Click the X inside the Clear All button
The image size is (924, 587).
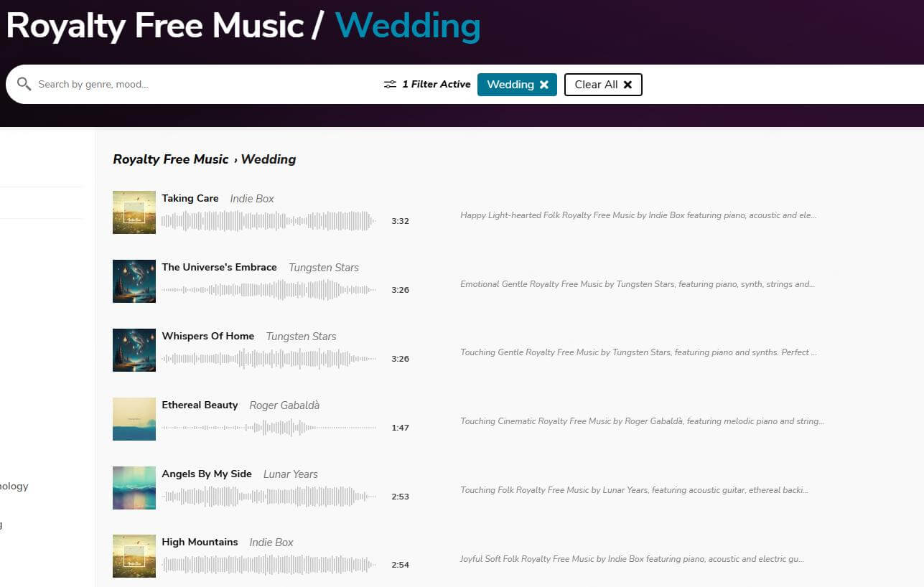coord(627,84)
